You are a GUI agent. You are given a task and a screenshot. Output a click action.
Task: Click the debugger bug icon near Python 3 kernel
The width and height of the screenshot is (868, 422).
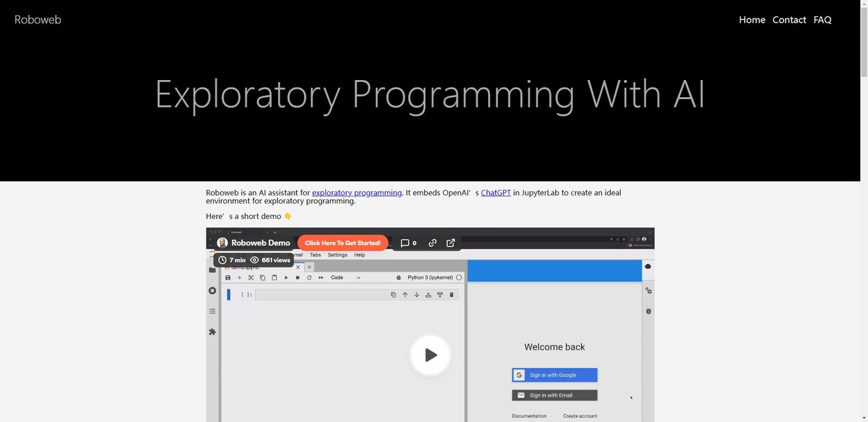click(399, 278)
